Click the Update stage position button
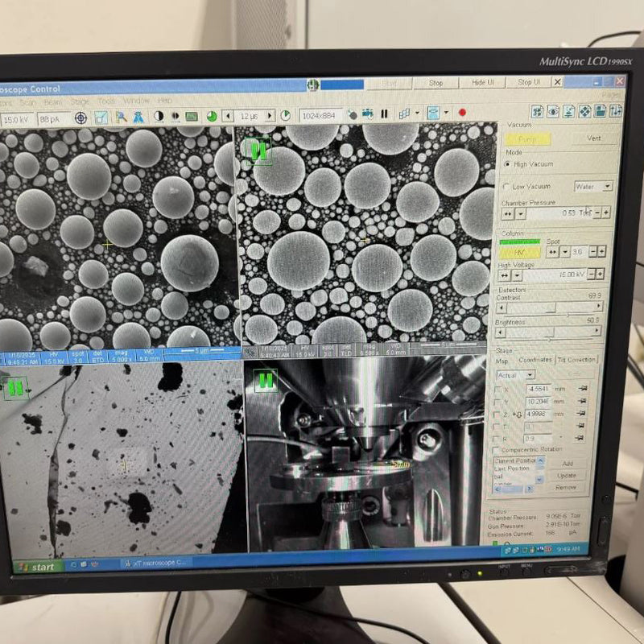This screenshot has width=644, height=644. click(567, 476)
